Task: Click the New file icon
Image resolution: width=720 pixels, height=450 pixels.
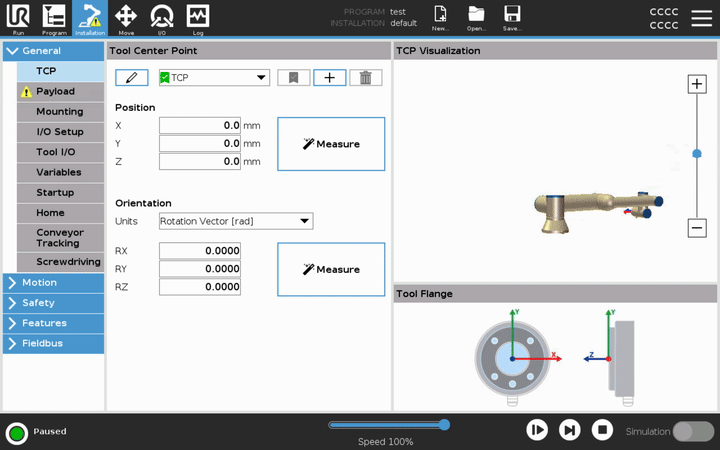Action: [440, 17]
